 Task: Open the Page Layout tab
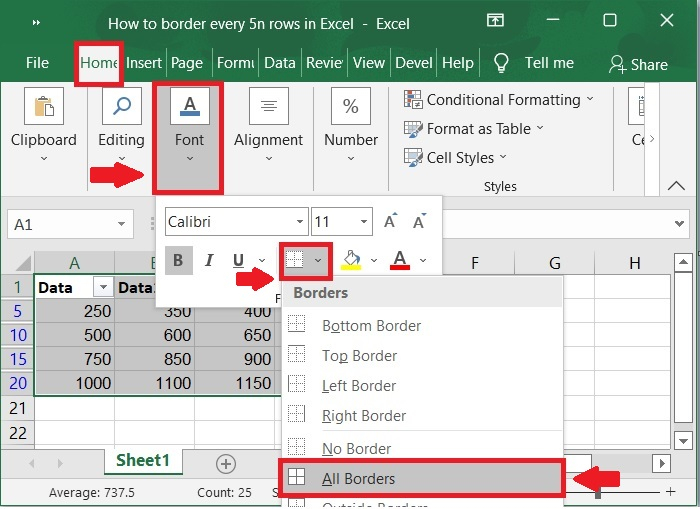pyautogui.click(x=187, y=63)
